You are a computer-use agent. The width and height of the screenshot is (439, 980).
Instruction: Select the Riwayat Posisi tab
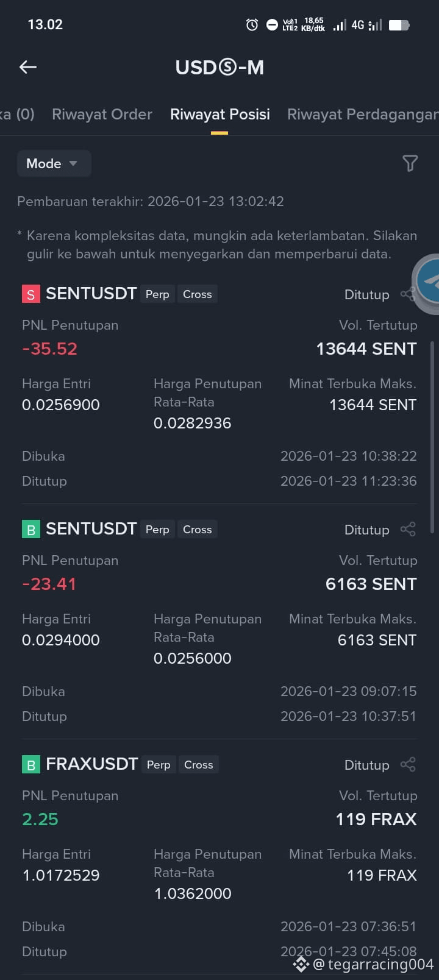pyautogui.click(x=220, y=115)
